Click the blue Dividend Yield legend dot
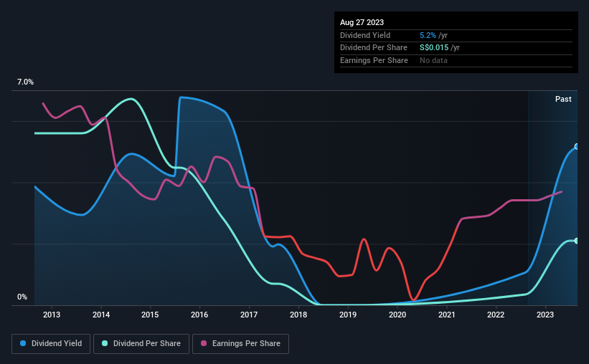 23,343
